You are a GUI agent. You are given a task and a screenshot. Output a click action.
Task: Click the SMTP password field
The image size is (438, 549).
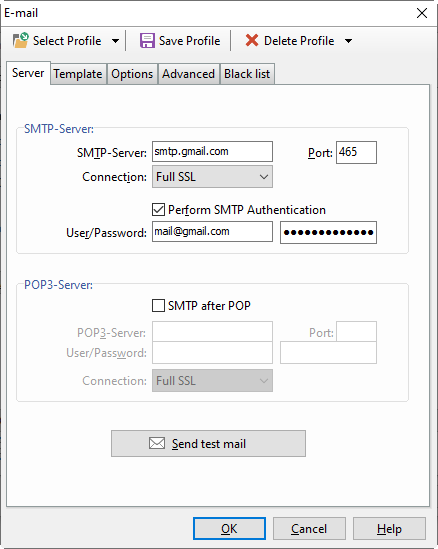pyautogui.click(x=328, y=232)
